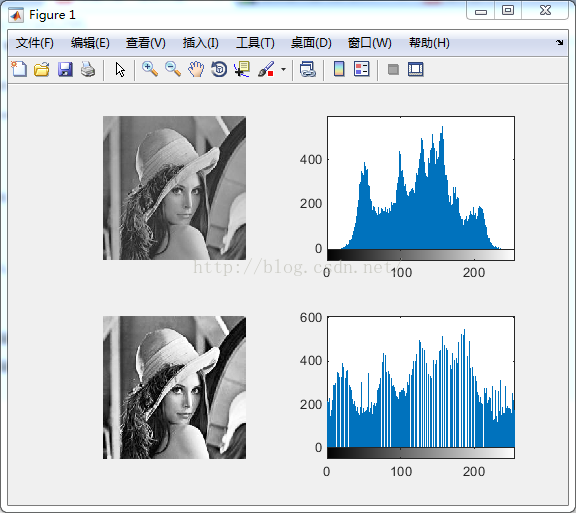This screenshot has width=576, height=513.
Task: Click the 600 y-axis label of lower plot
Action: click(x=311, y=318)
